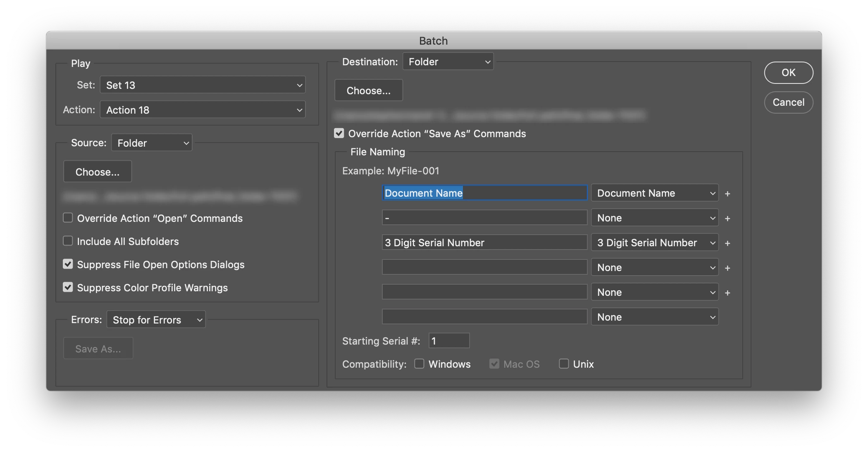Viewport: 868px width, 452px height.
Task: Click the plus sign beside 3 Digit Serial Number row
Action: coord(727,243)
